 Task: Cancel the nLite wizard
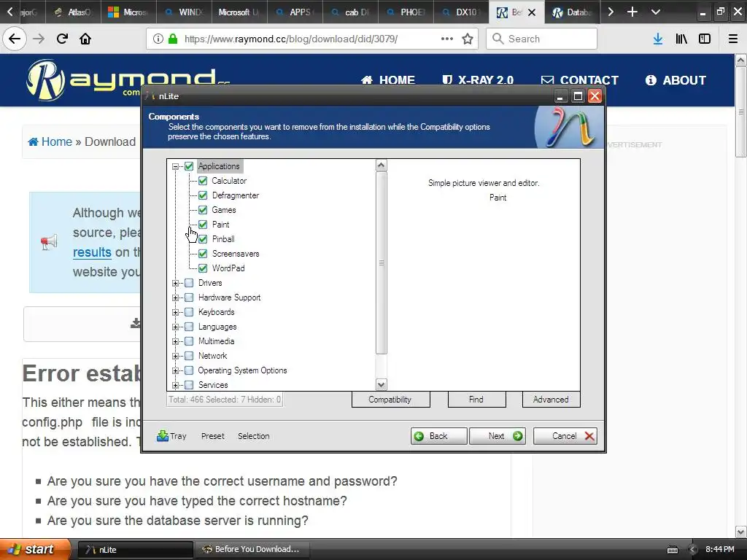click(x=565, y=436)
